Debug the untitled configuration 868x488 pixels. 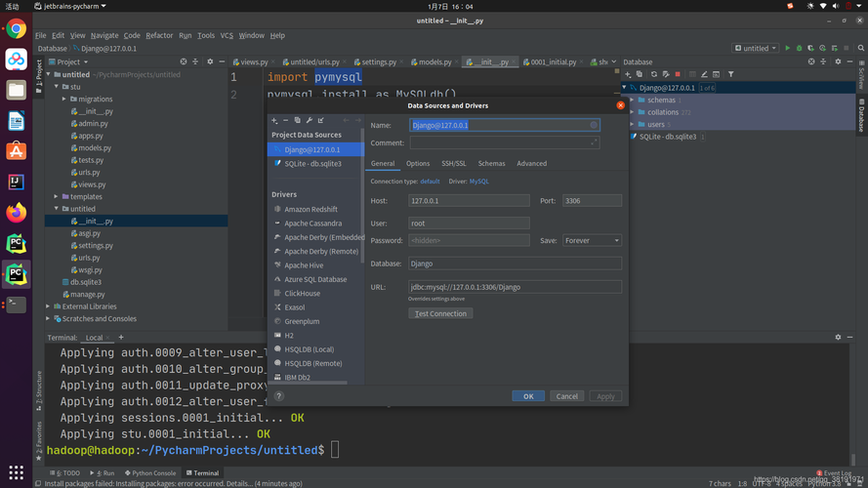[800, 48]
